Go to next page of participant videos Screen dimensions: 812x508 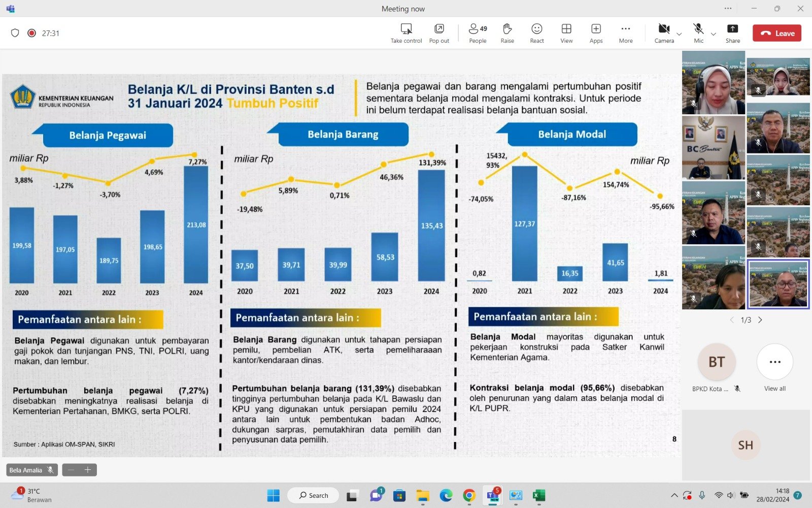[760, 320]
